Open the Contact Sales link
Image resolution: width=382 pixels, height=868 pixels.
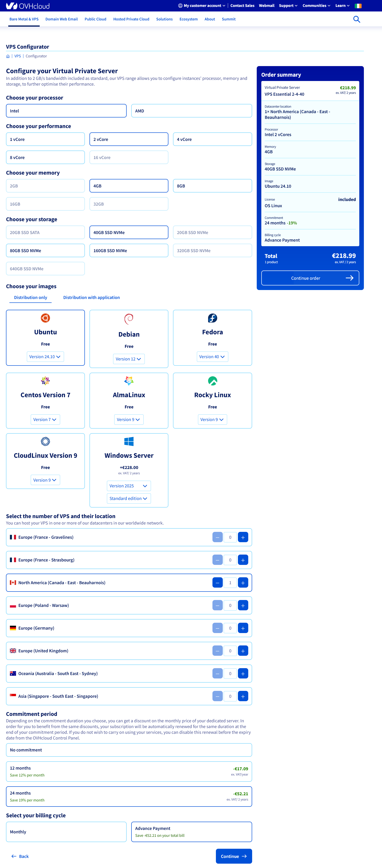pos(242,6)
